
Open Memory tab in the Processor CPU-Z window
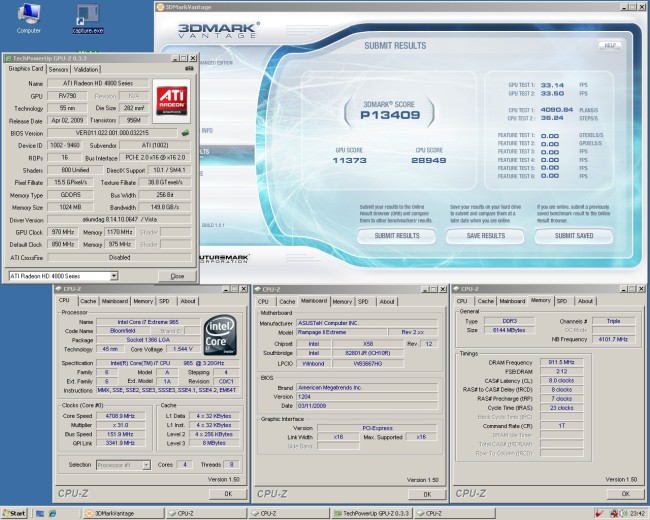pyautogui.click(x=143, y=301)
